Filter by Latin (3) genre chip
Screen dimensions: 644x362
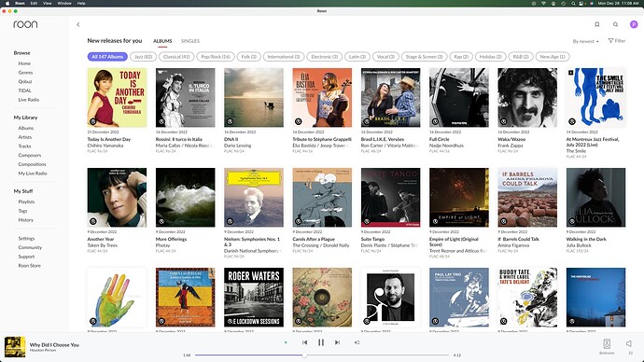[x=357, y=57]
